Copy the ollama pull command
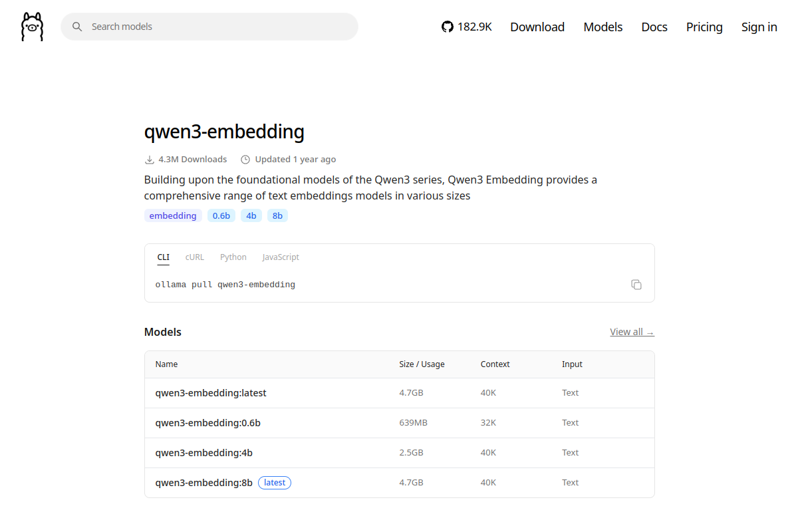The height and width of the screenshot is (532, 798). [x=636, y=285]
